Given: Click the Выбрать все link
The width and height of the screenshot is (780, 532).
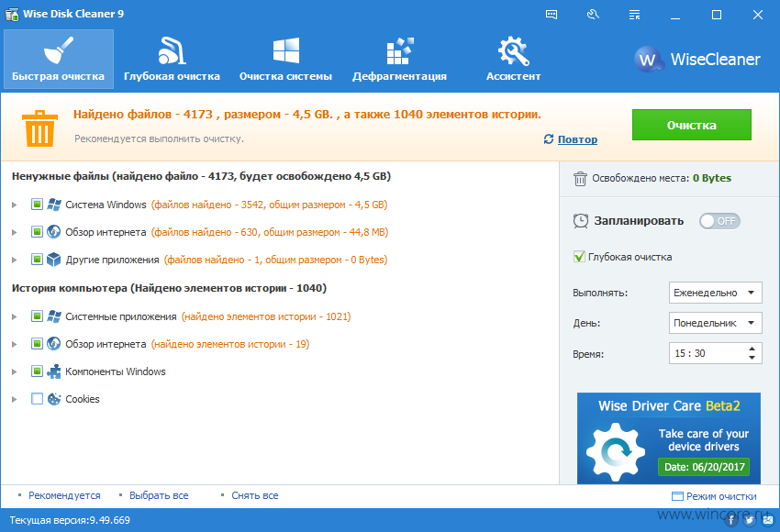Looking at the screenshot, I should [x=159, y=495].
